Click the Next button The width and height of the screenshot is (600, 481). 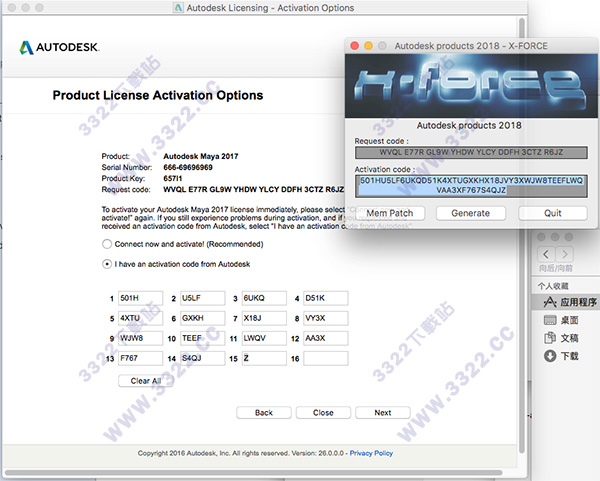coord(383,413)
